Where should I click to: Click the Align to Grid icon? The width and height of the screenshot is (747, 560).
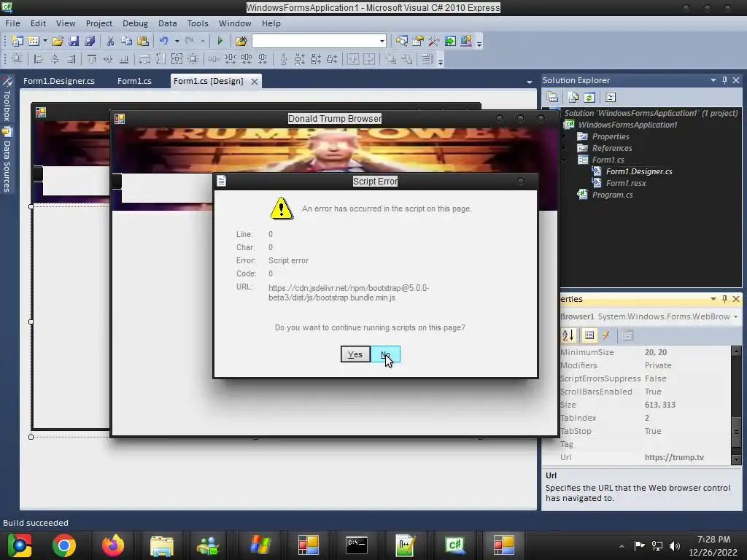pos(18,59)
